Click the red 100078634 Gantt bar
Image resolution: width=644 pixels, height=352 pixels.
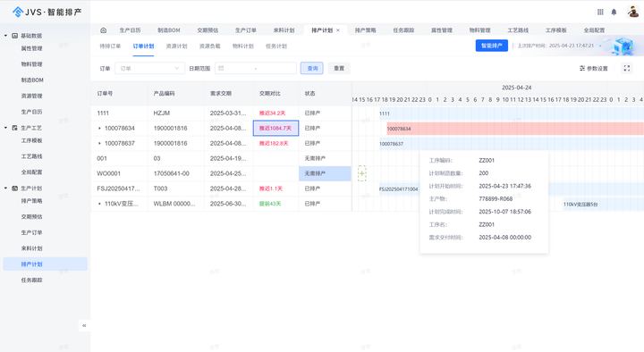pos(515,129)
